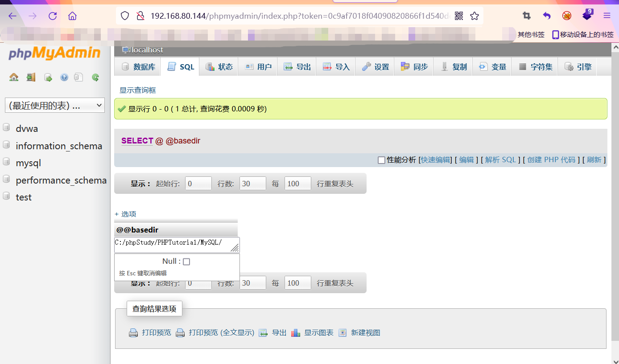Click 打印预览 (全文显示) link
The image size is (619, 364).
click(x=221, y=333)
